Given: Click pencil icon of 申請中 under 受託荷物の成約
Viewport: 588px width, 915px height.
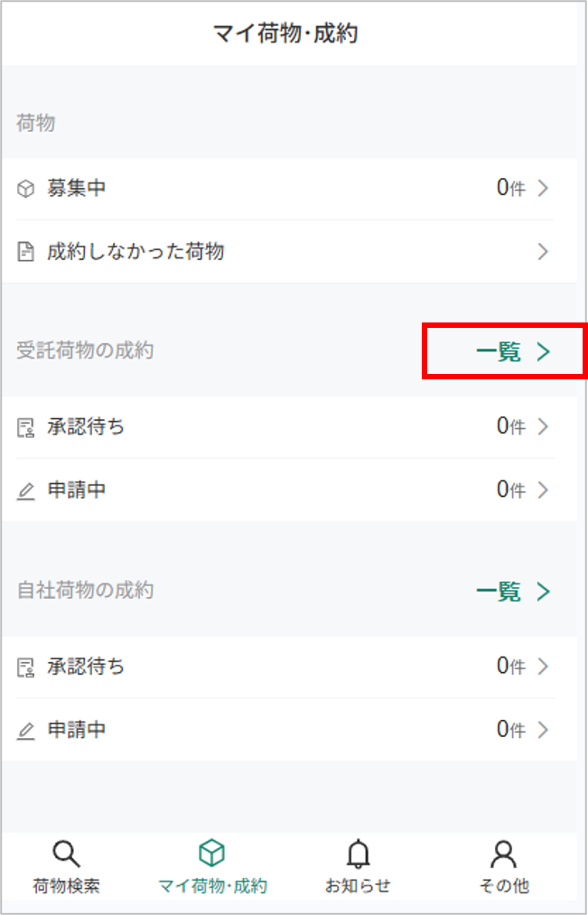Looking at the screenshot, I should 25,490.
